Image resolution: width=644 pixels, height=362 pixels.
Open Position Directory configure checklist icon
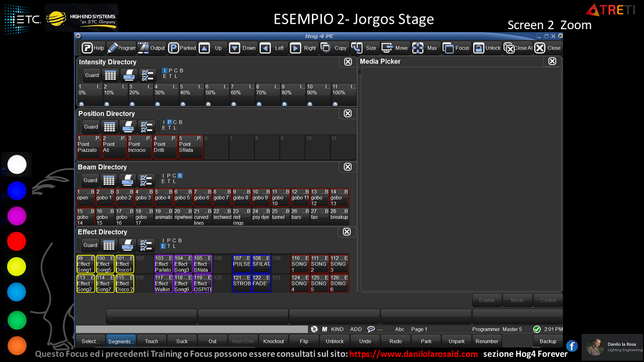pos(147,127)
